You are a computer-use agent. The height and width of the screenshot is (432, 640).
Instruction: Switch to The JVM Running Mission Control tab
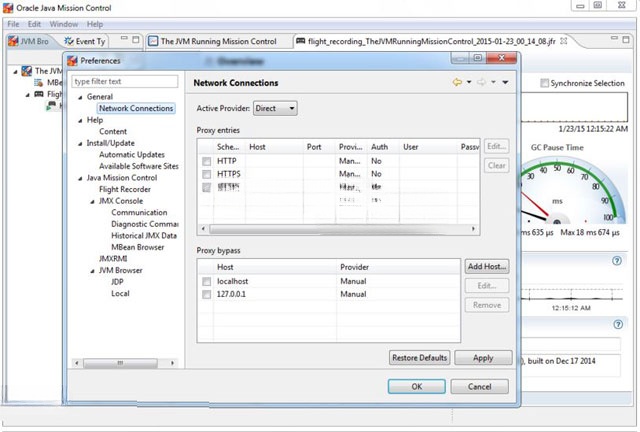tap(212, 41)
